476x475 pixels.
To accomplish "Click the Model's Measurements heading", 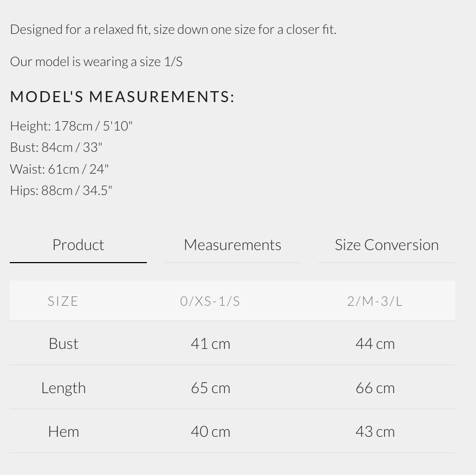I will click(122, 97).
